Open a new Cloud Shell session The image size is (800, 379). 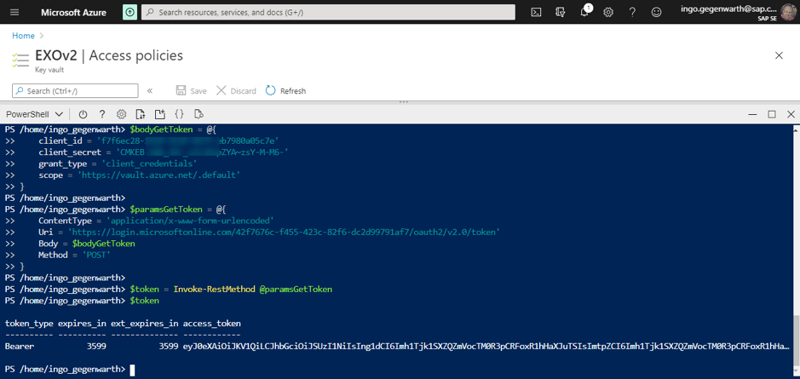160,114
